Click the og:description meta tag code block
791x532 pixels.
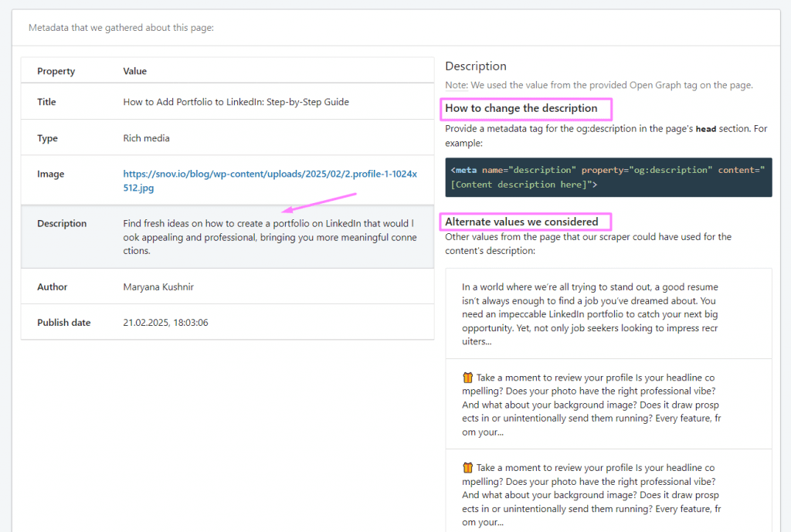[x=608, y=177]
